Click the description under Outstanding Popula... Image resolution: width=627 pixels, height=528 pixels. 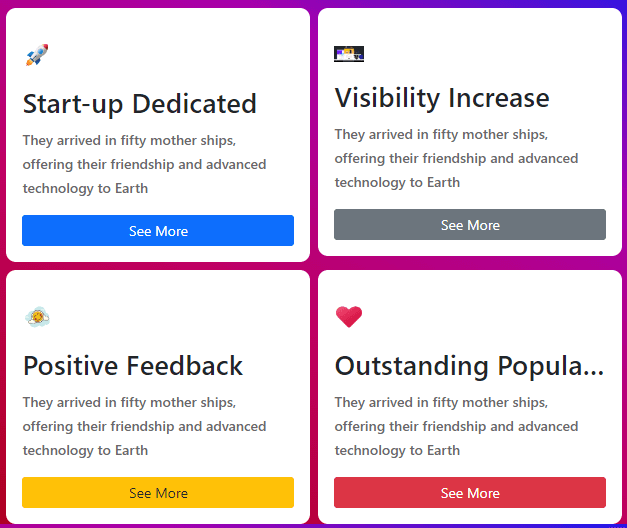point(456,426)
